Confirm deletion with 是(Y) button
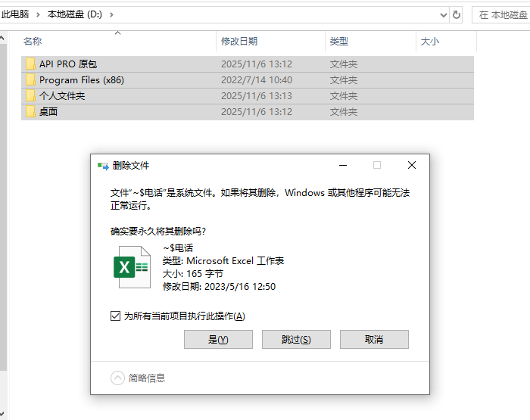 [218, 340]
